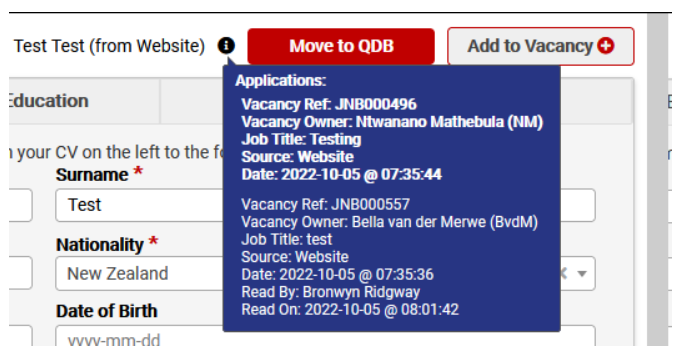The width and height of the screenshot is (687, 360).
Task: Click the plus icon on Add to Vacancy
Action: 606,46
